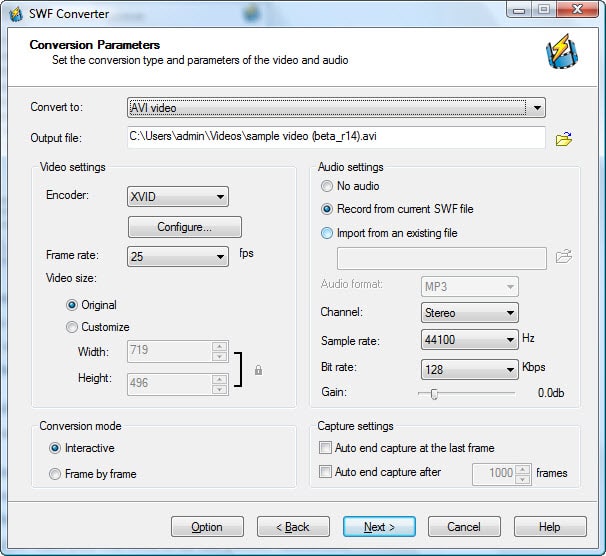Open the Bit rate 128 dropdown
606x556 pixels.
pyautogui.click(x=470, y=369)
